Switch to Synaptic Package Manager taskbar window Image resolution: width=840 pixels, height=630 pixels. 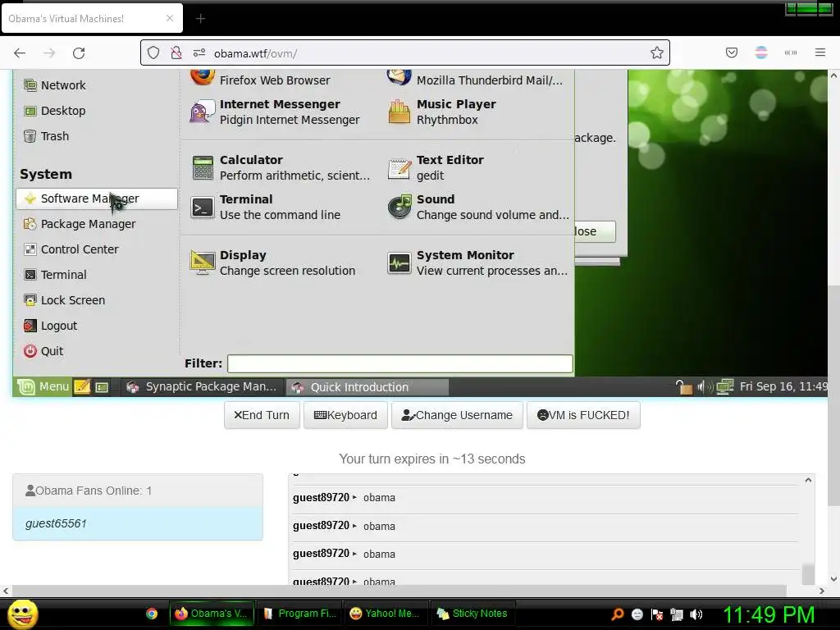202,387
